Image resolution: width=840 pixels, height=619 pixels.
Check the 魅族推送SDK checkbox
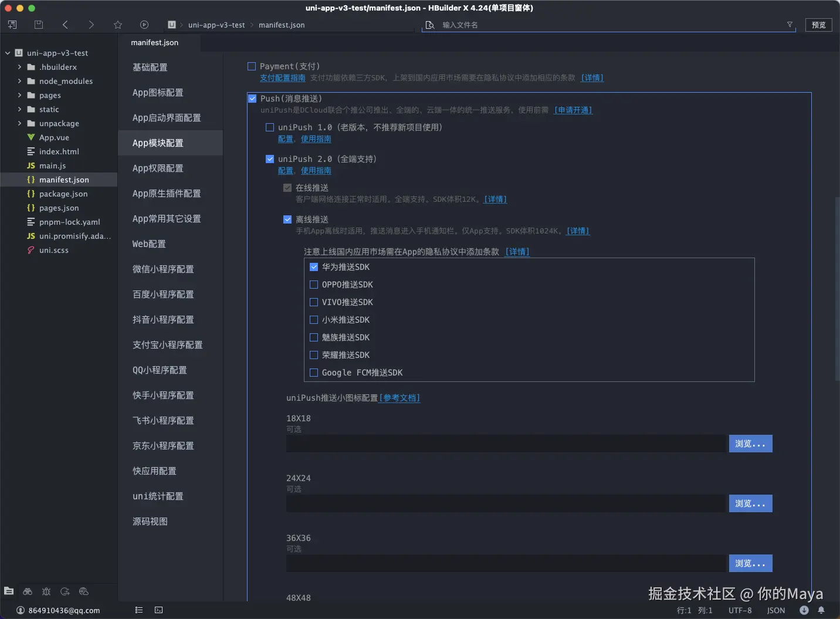click(314, 337)
